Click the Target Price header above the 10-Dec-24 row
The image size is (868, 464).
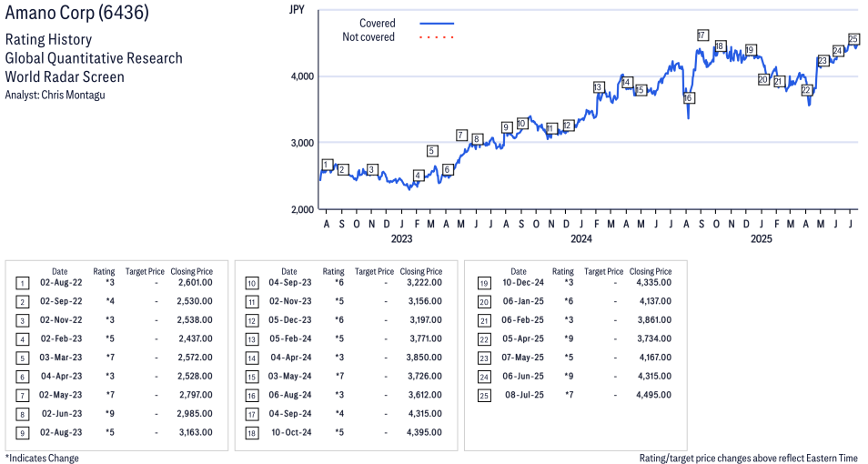[604, 272]
